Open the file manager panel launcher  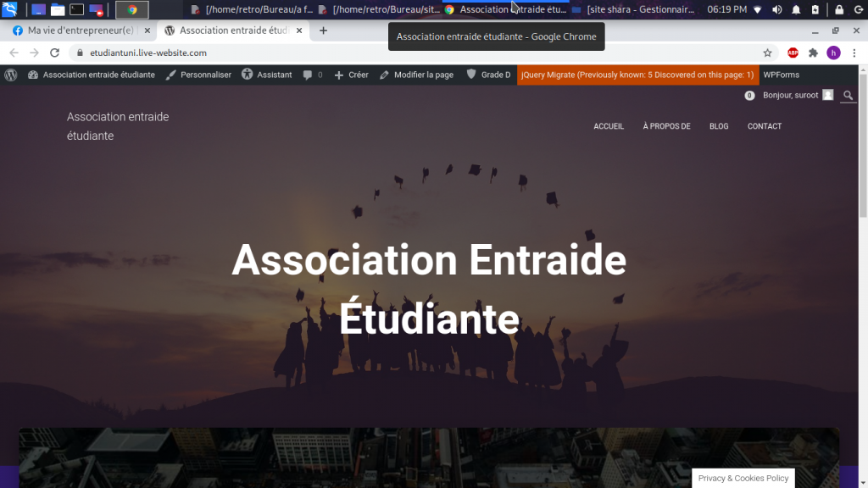[x=58, y=9]
